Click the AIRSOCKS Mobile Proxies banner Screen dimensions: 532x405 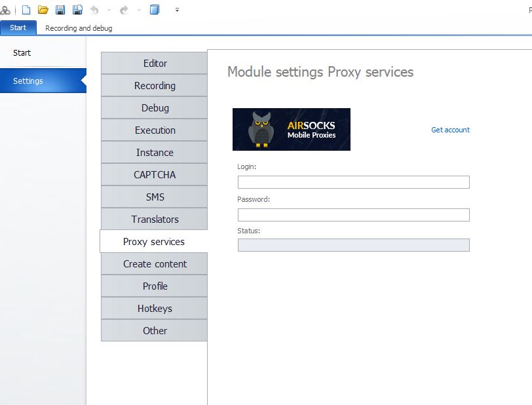[x=292, y=129]
